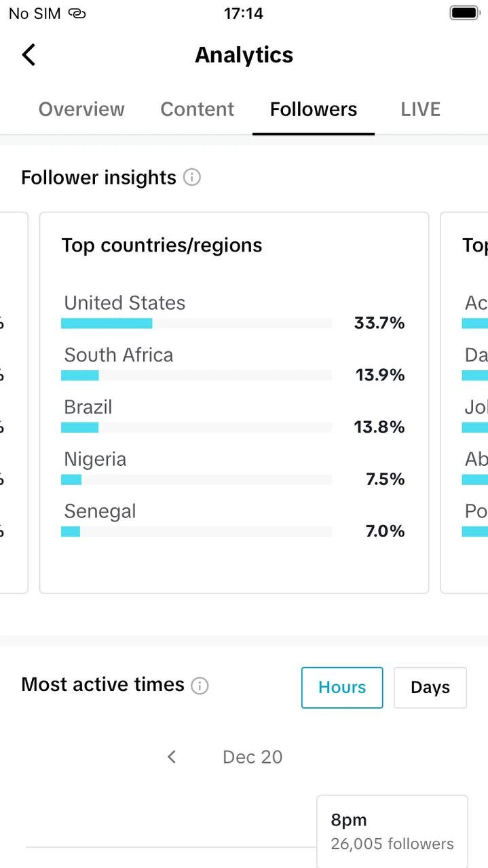Tap the battery icon in status bar
Viewport: 488px width, 868px height.
pos(465,13)
